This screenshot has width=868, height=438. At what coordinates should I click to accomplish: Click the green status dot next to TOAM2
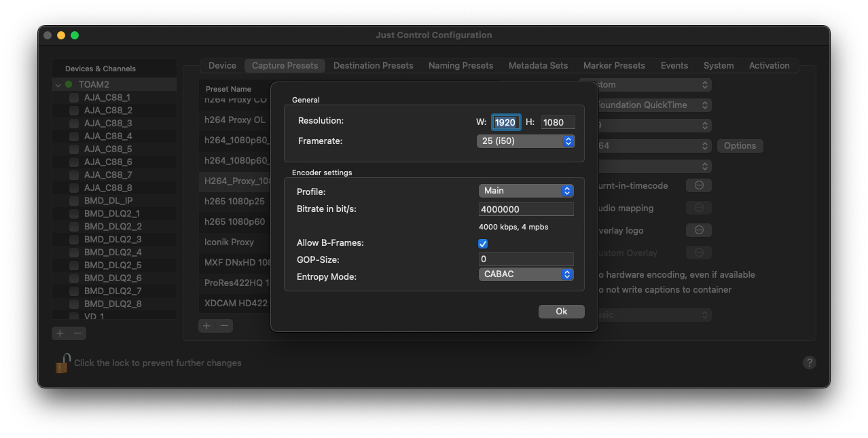pyautogui.click(x=69, y=84)
